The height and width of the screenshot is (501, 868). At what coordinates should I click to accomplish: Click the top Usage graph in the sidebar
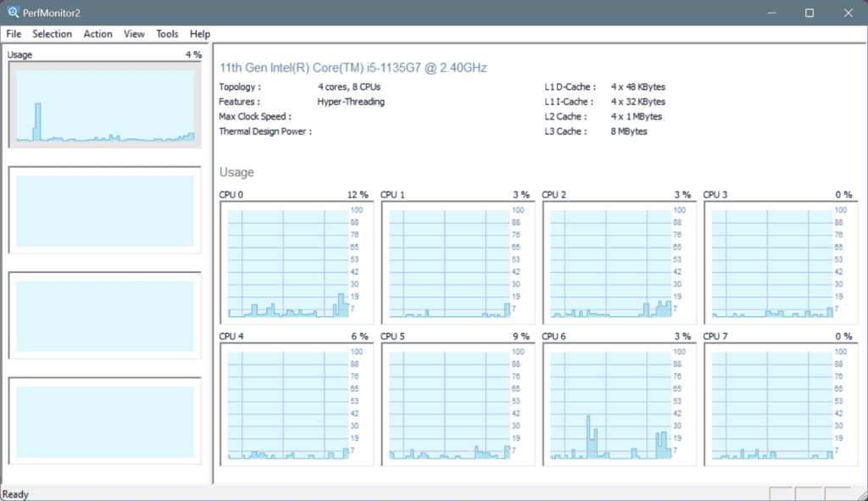pos(104,103)
